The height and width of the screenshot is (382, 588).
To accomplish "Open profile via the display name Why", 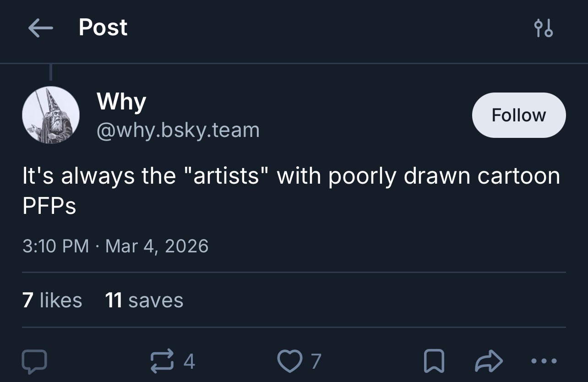I will pyautogui.click(x=121, y=101).
